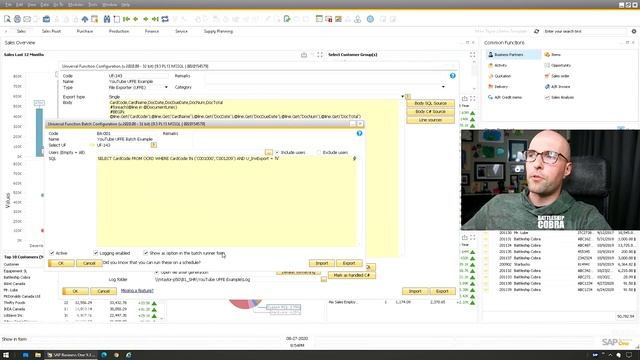This screenshot has width=640, height=360.
Task: Open the Export type dropdown
Action: (402, 97)
